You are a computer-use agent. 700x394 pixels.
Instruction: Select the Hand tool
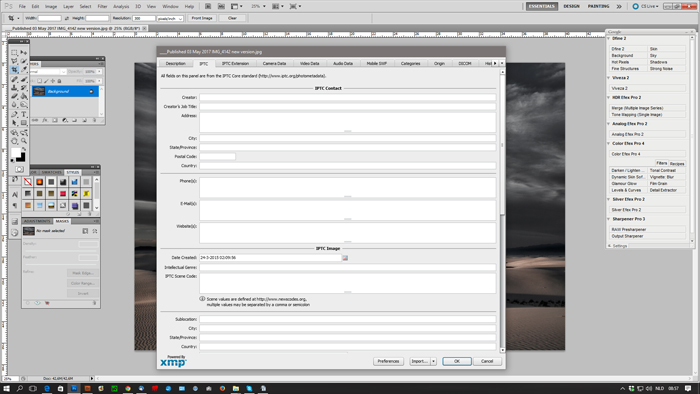[14, 141]
